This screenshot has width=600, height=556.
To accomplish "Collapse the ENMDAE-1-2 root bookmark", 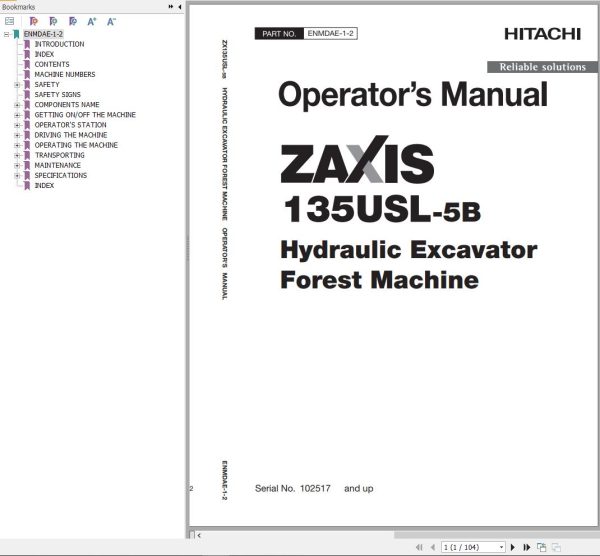I will coord(6,34).
